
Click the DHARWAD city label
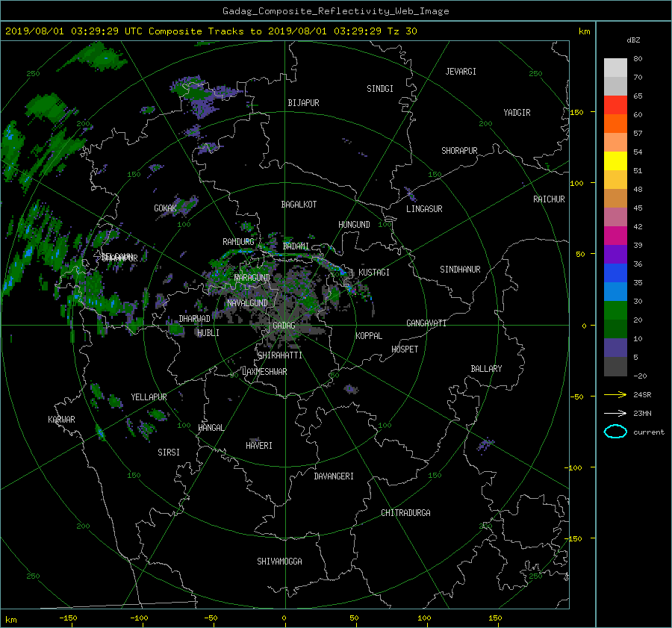pos(195,319)
